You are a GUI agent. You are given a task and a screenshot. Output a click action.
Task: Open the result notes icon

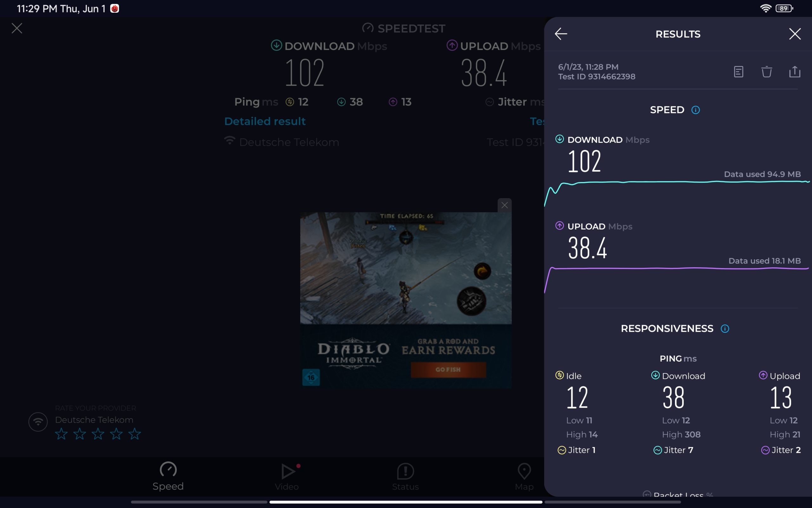(x=738, y=71)
